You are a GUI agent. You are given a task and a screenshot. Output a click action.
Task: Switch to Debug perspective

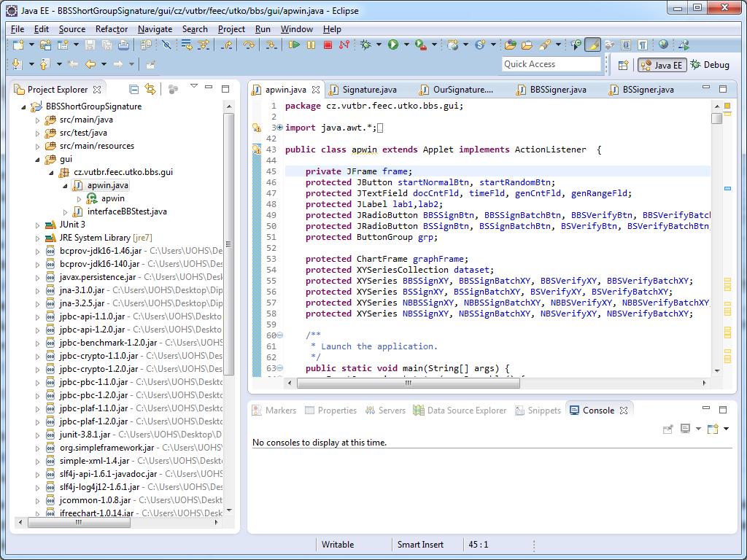pyautogui.click(x=711, y=65)
